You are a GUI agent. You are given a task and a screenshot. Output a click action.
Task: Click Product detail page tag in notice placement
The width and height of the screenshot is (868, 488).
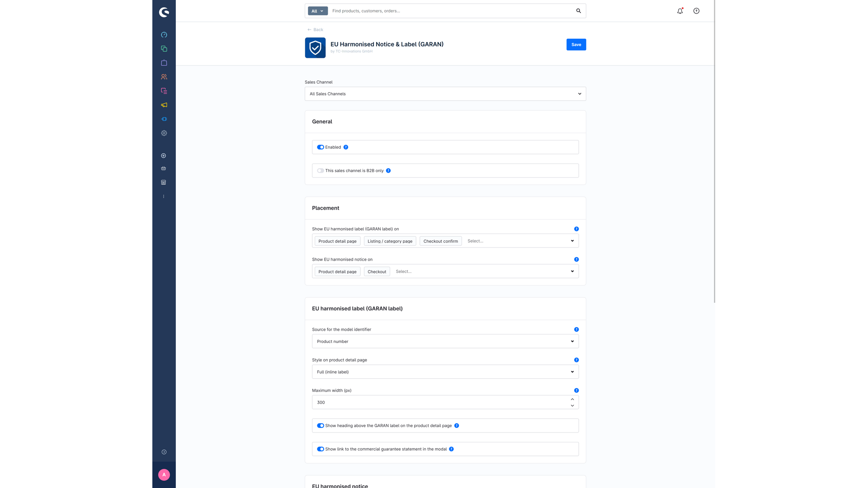(337, 272)
